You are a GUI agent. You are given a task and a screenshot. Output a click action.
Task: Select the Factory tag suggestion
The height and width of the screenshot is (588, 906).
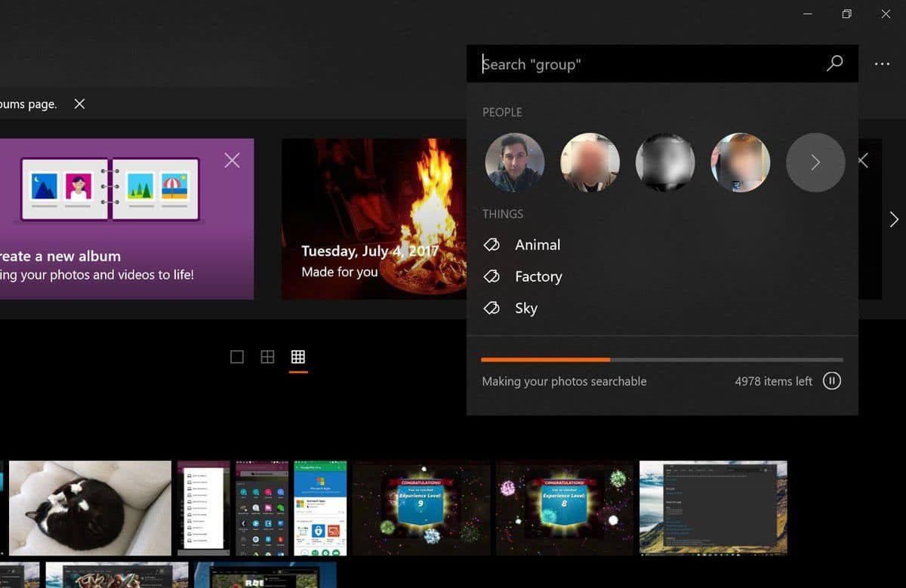point(538,276)
